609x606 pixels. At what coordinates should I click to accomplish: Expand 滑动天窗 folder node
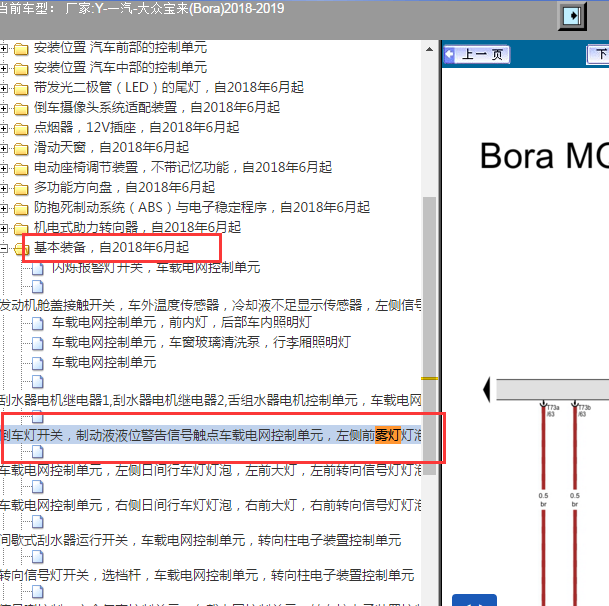(x=4, y=148)
